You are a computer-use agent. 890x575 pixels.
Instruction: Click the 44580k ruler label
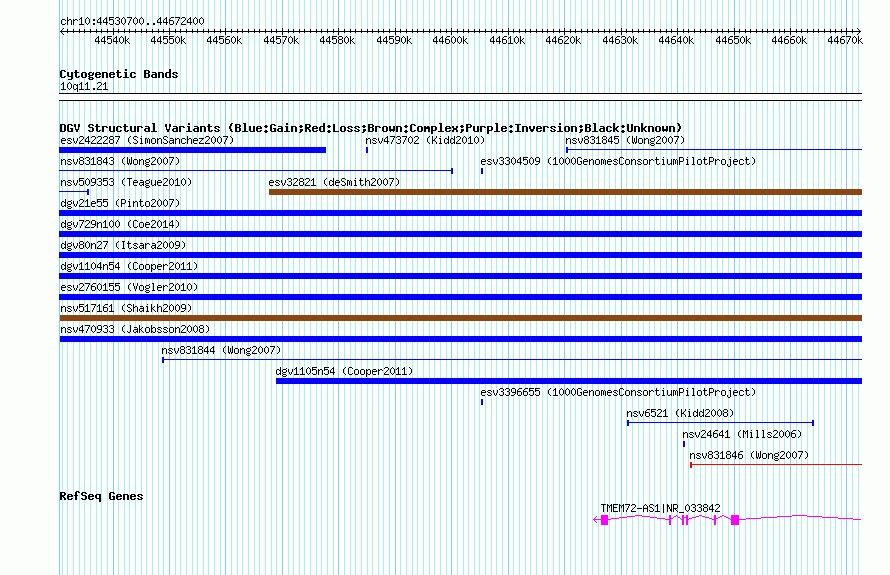tap(337, 40)
